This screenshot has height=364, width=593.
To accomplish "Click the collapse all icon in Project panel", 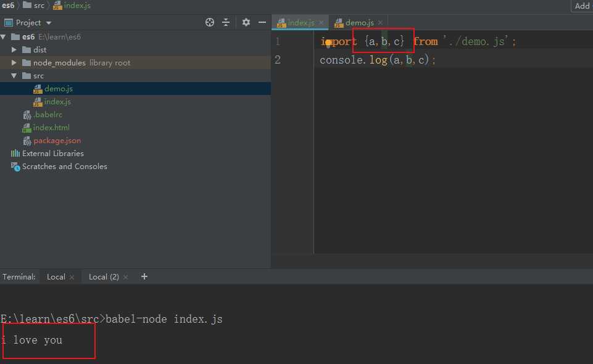I will point(226,23).
